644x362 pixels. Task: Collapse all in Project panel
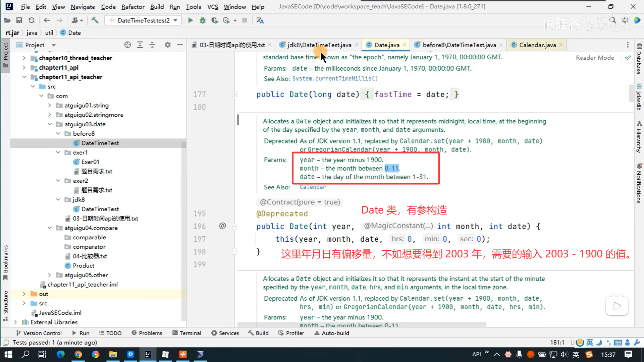pos(152,45)
